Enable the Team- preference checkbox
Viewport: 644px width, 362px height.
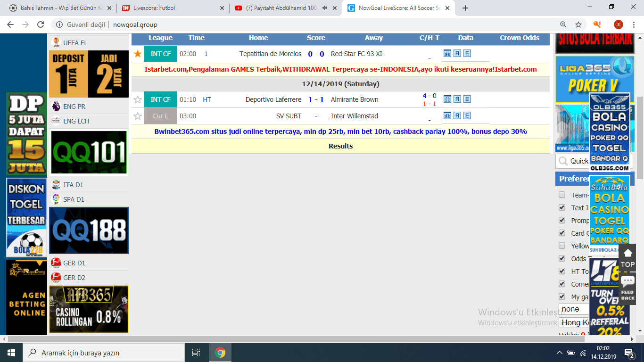coord(562,195)
